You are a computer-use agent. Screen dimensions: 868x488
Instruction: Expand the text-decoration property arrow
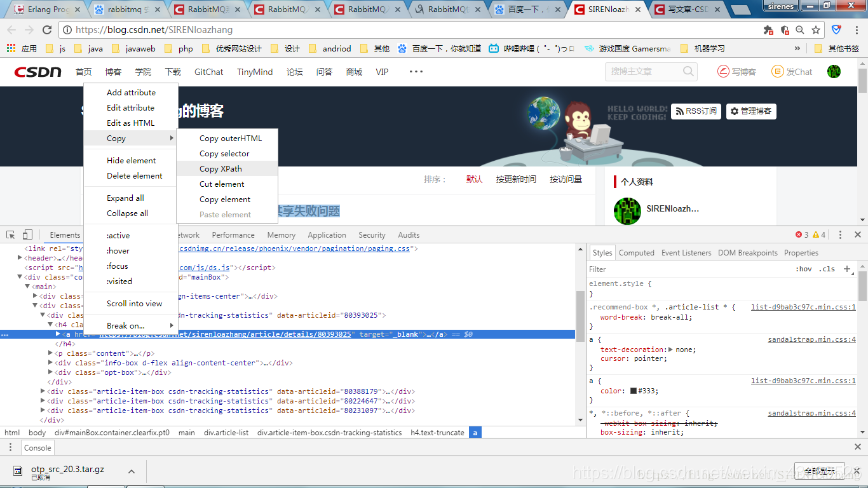click(x=670, y=349)
